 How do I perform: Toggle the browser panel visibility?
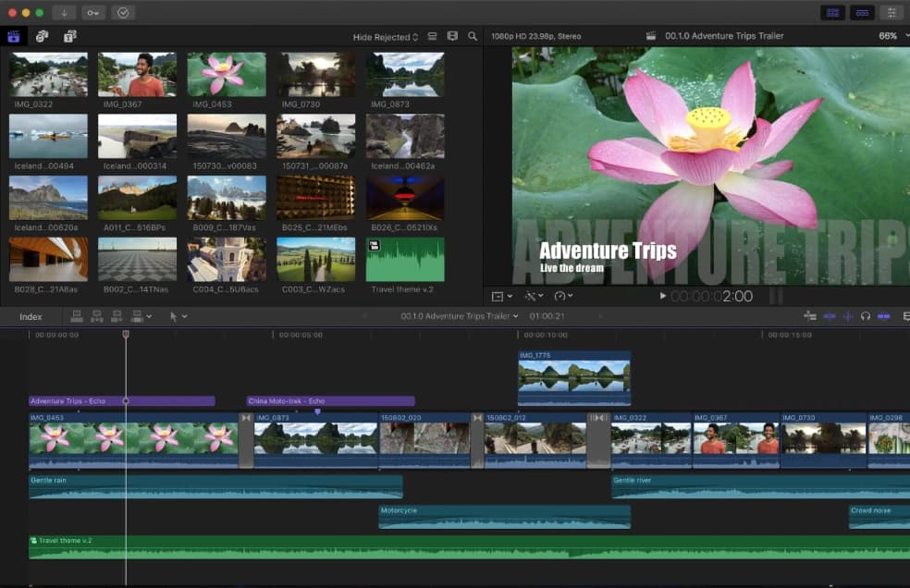(832, 13)
